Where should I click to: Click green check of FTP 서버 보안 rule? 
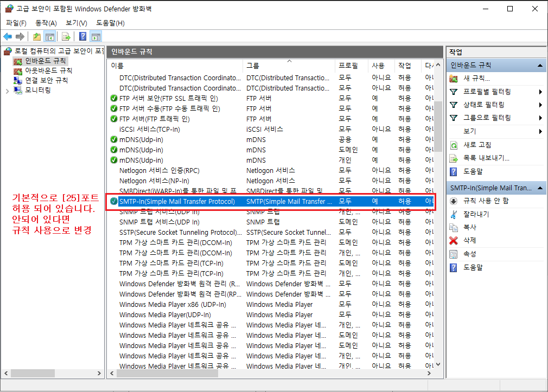(x=113, y=98)
